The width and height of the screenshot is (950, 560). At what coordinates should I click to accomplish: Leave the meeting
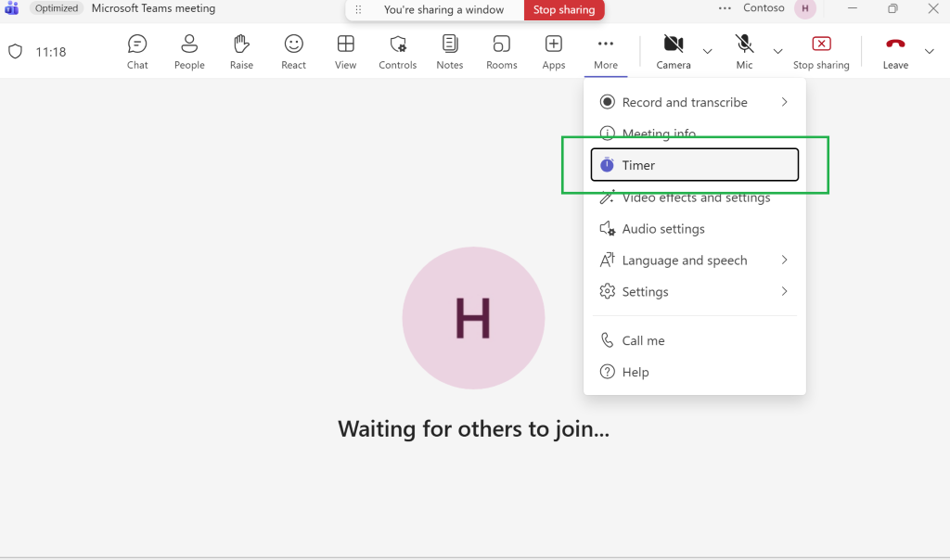coord(895,52)
